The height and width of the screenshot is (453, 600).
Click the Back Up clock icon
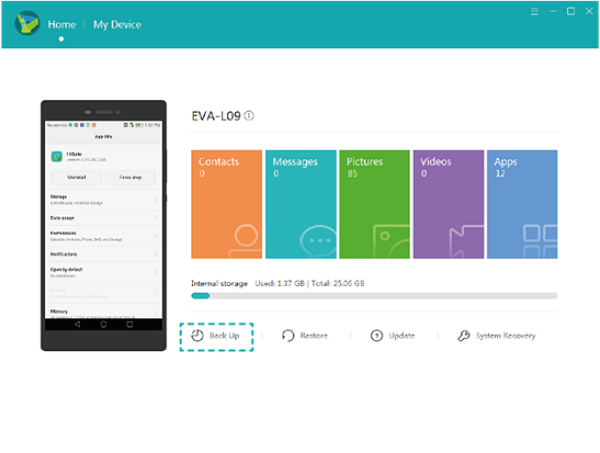click(197, 336)
